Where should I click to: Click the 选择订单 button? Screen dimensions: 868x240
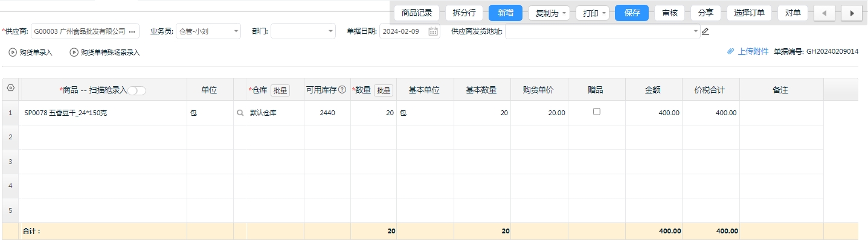tap(750, 13)
